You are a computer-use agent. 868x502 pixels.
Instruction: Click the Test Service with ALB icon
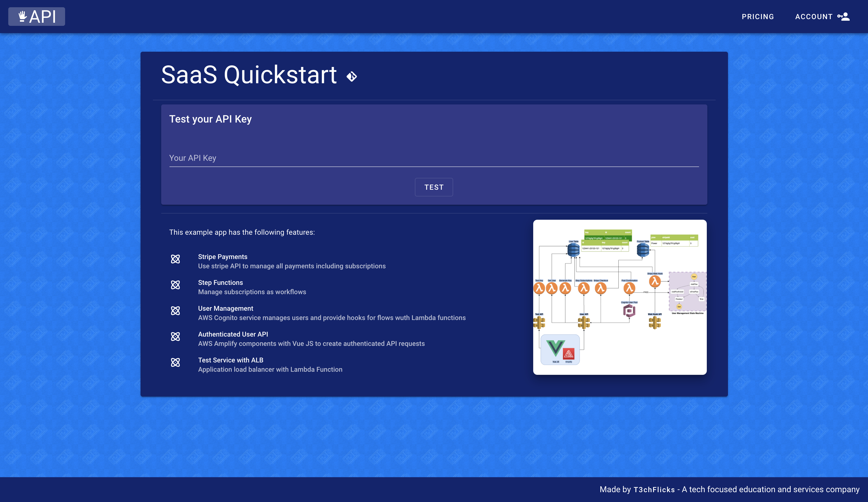[175, 362]
